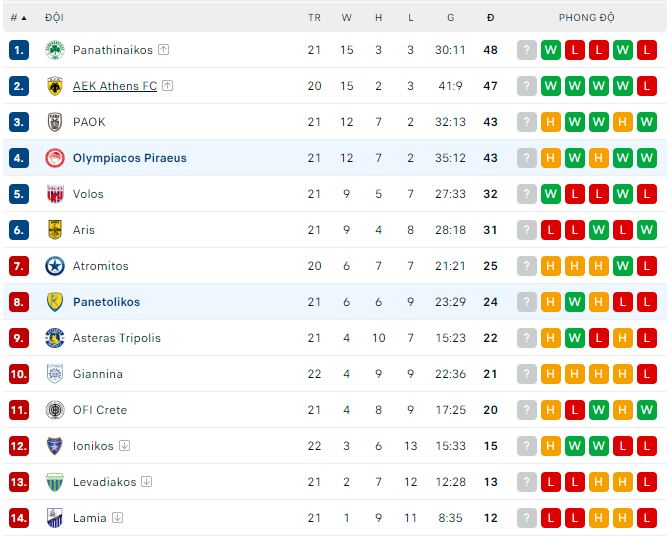Screen dimensions: 669x538
Task: Click the AEK Athens FC crest
Action: tap(55, 86)
